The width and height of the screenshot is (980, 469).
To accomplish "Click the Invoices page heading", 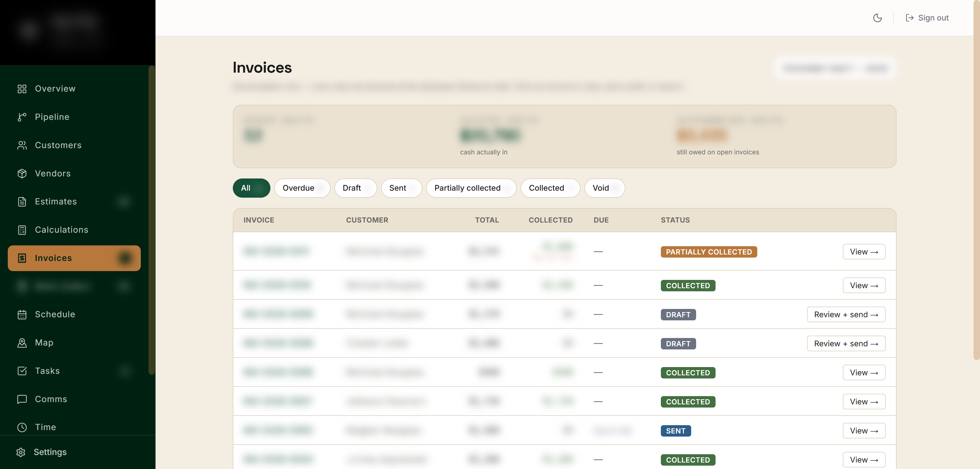I will coord(262,68).
